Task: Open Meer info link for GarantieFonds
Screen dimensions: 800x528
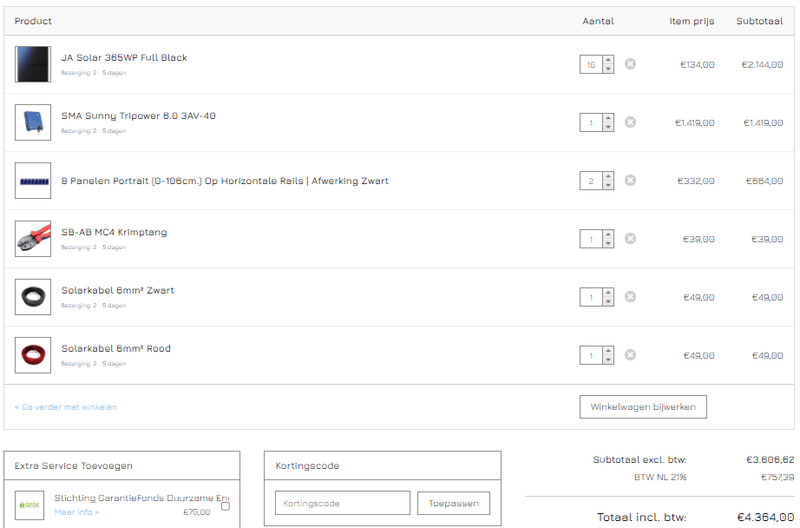Action: 77,512
